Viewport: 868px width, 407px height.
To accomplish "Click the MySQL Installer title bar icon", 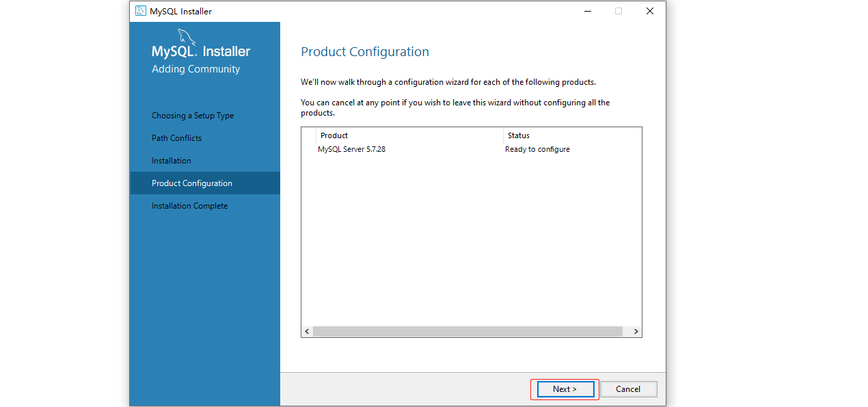I will 141,11.
